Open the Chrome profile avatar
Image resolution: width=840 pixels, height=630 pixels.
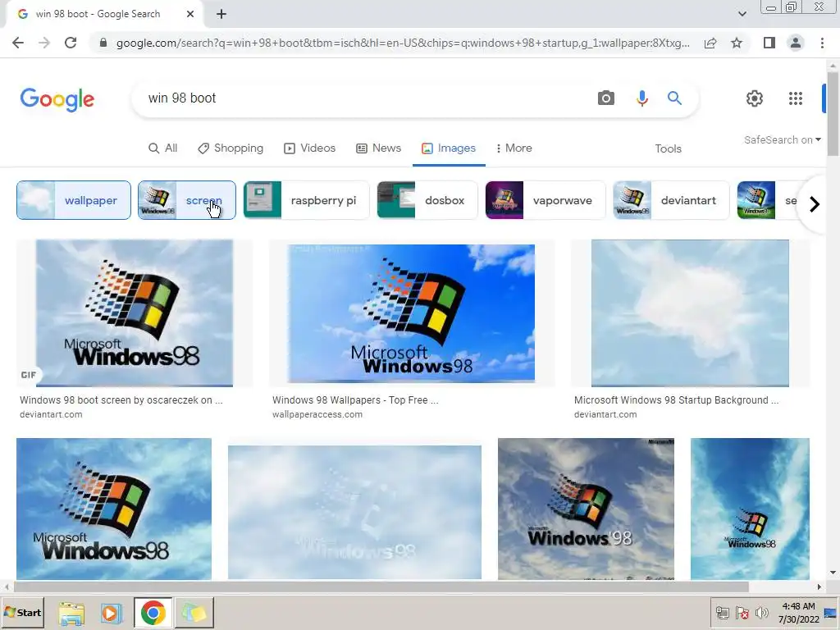click(x=796, y=43)
